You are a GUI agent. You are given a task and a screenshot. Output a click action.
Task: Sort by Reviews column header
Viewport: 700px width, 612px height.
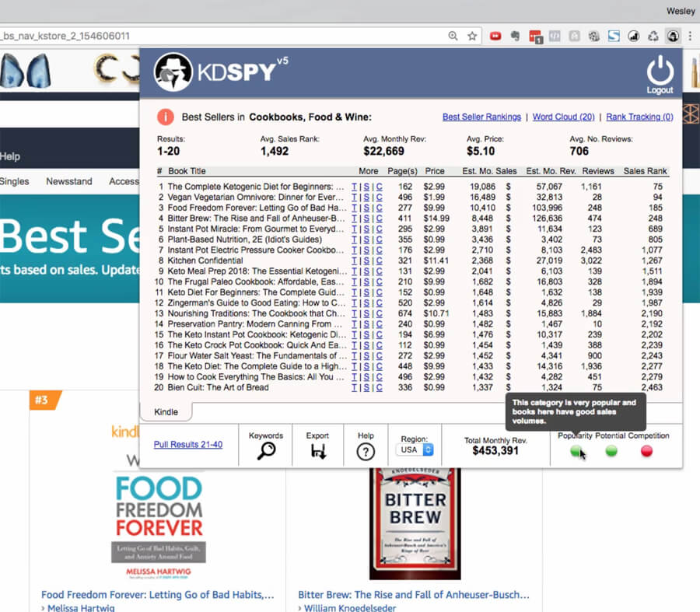point(598,171)
